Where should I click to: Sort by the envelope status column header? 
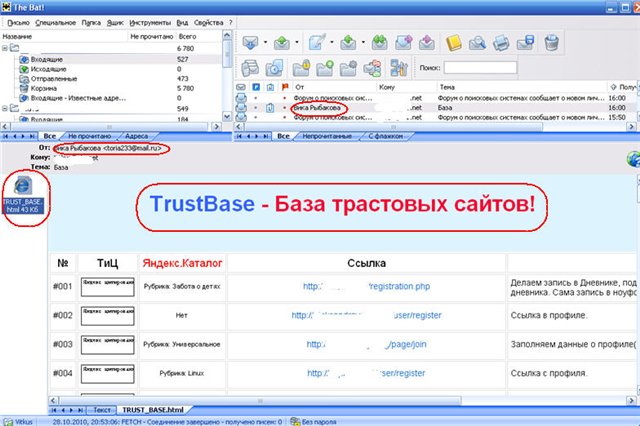coord(241,87)
